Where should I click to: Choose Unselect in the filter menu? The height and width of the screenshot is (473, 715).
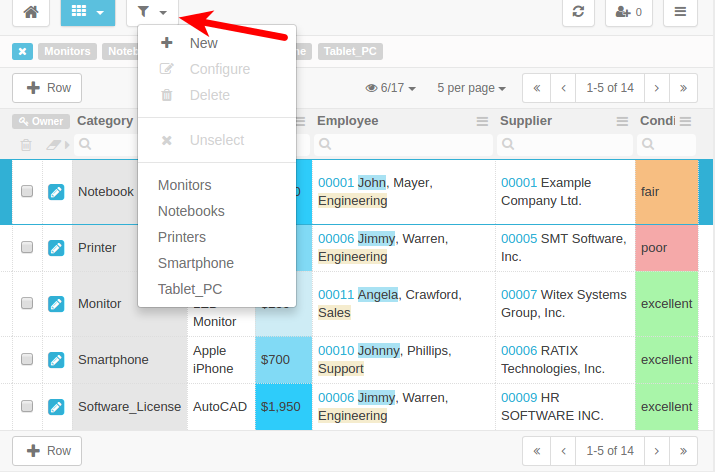click(x=217, y=140)
